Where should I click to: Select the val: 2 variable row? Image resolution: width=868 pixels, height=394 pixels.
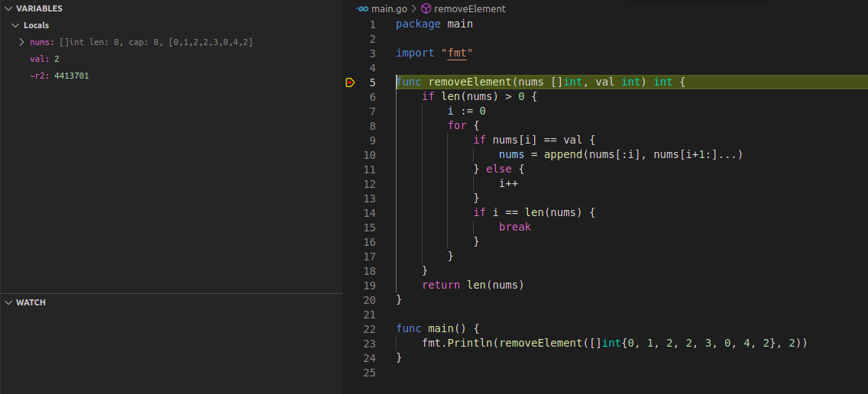click(171, 59)
